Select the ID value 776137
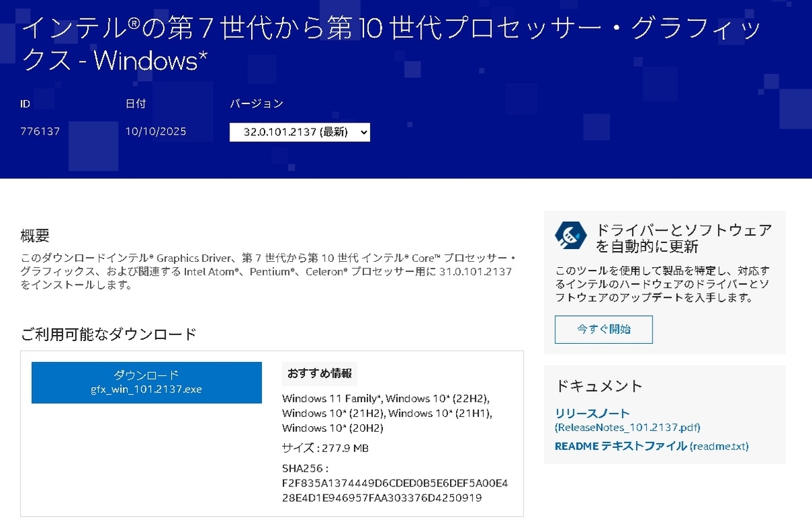The height and width of the screenshot is (521, 812). tap(40, 131)
